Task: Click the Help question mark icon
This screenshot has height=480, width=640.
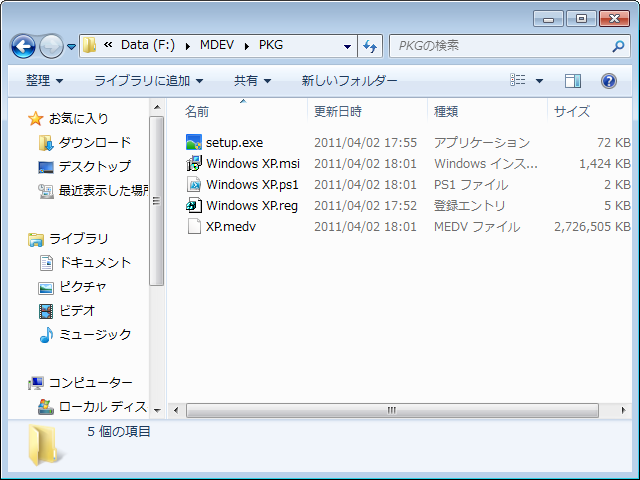Action: click(608, 81)
